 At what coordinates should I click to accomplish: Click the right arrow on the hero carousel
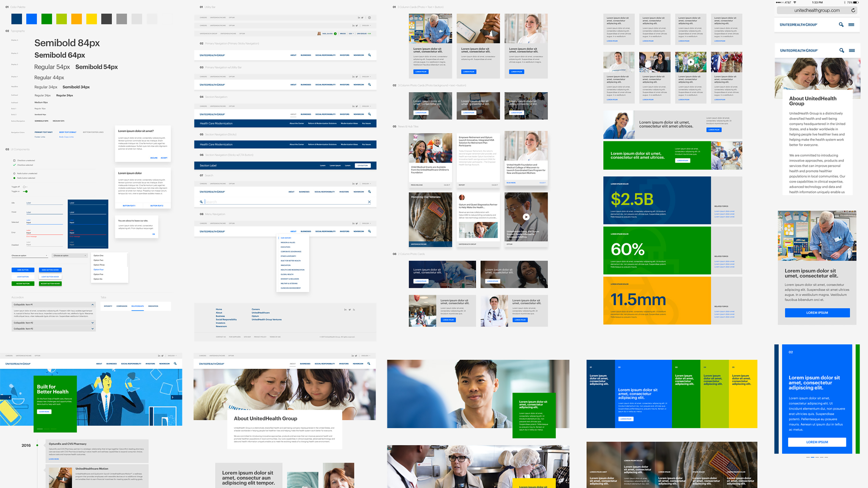click(172, 398)
